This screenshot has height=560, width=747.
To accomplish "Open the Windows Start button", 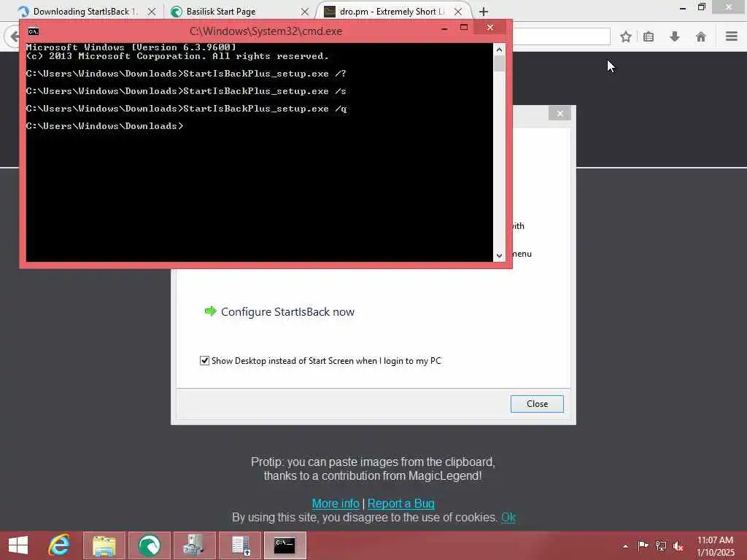I will [18, 545].
